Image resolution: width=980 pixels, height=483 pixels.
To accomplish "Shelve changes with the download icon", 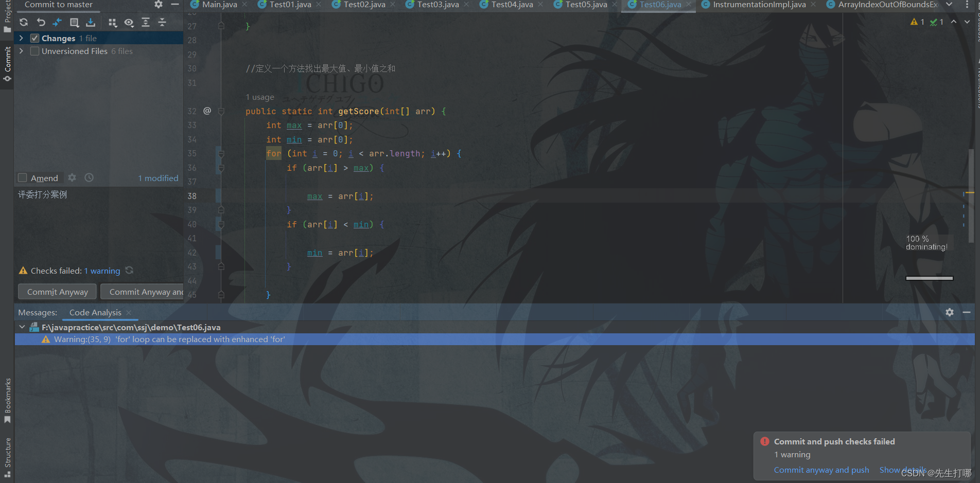I will pyautogui.click(x=91, y=23).
